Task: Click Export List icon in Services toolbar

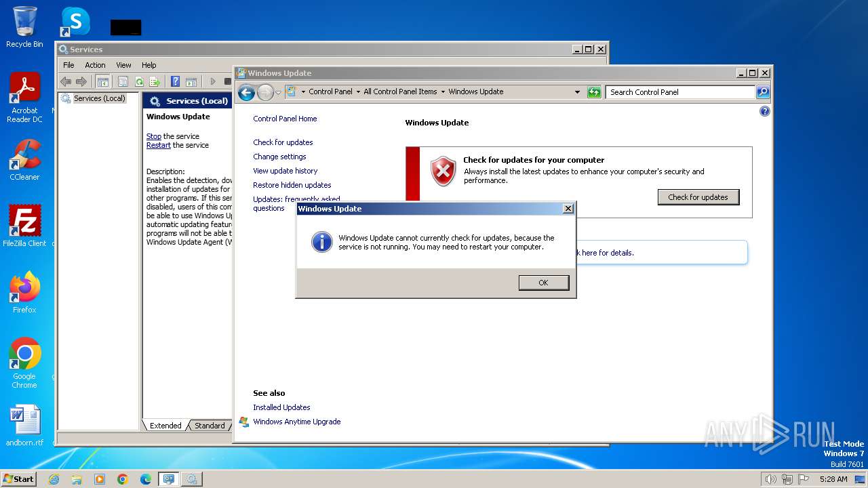Action: [x=155, y=81]
